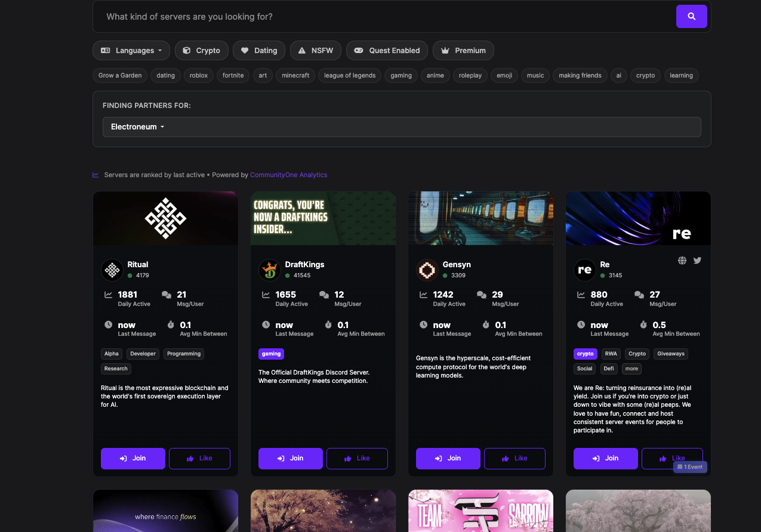This screenshot has height=532, width=761.
Task: Click the Ritual server logo avatar
Action: 112,270
